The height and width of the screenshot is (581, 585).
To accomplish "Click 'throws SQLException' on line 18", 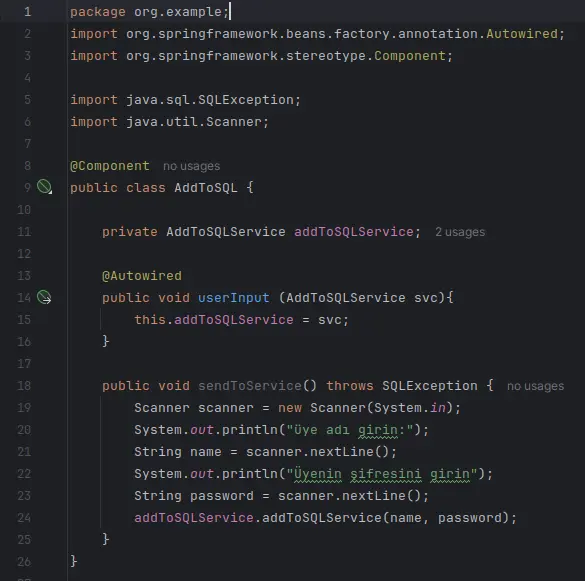I will [x=402, y=386].
